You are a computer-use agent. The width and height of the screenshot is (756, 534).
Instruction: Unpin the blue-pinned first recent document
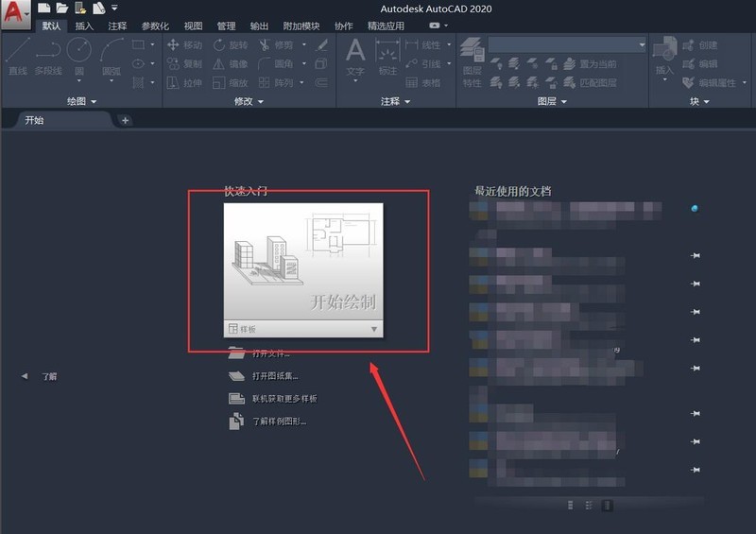(x=695, y=208)
